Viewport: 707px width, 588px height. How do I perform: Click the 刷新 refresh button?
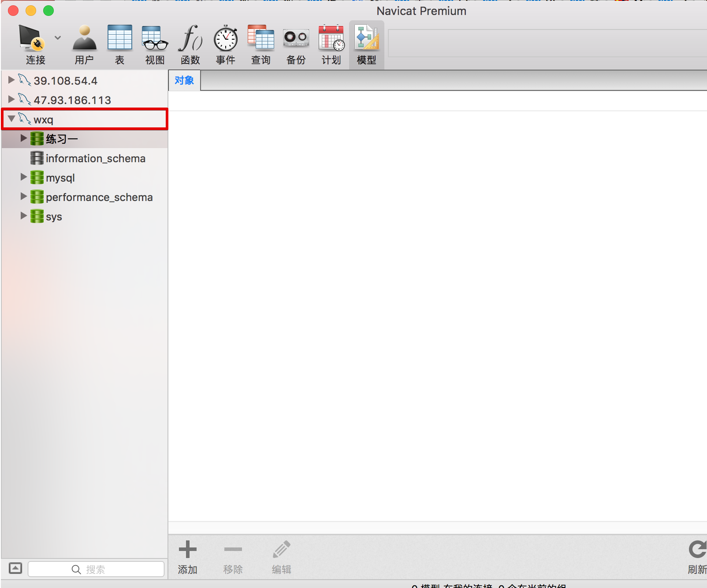(697, 557)
